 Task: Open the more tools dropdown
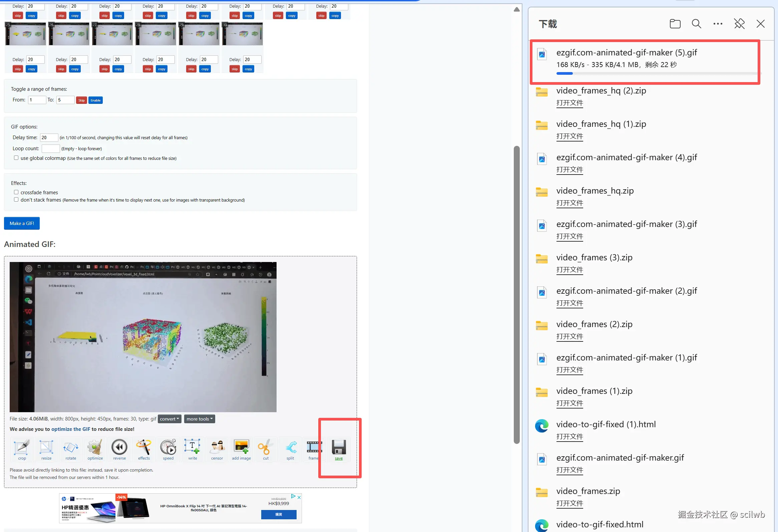200,419
